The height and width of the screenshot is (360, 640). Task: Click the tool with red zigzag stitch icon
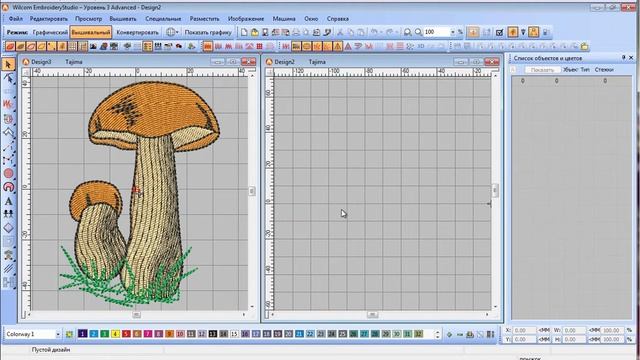8,104
